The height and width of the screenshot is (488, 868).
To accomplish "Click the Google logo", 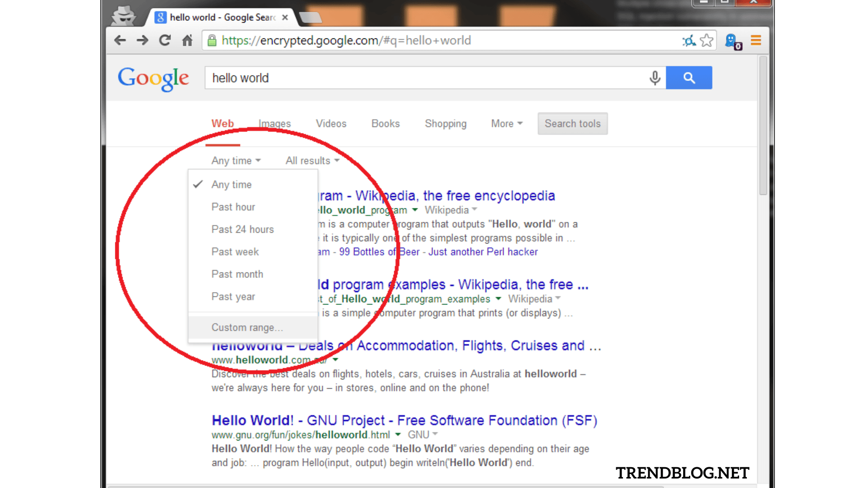I will (153, 79).
